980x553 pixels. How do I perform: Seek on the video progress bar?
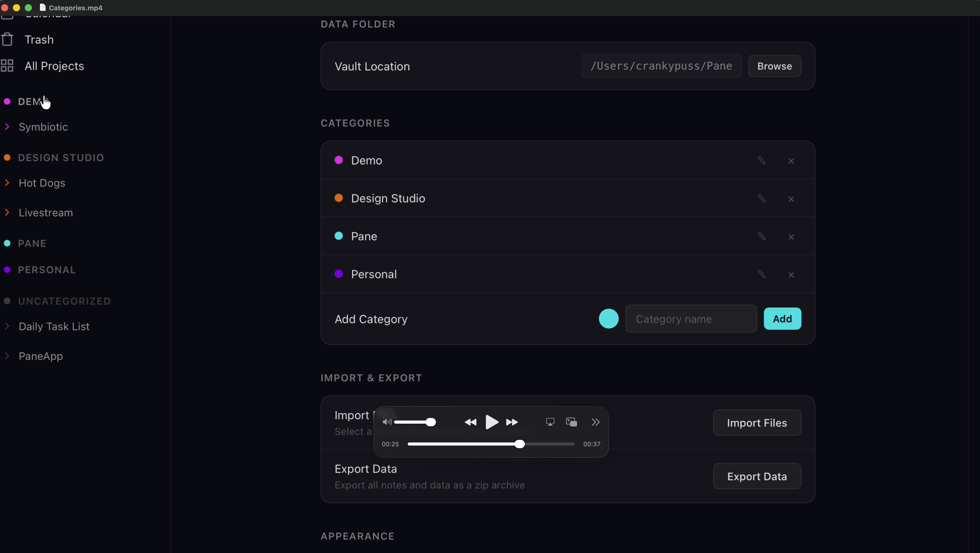click(x=491, y=444)
